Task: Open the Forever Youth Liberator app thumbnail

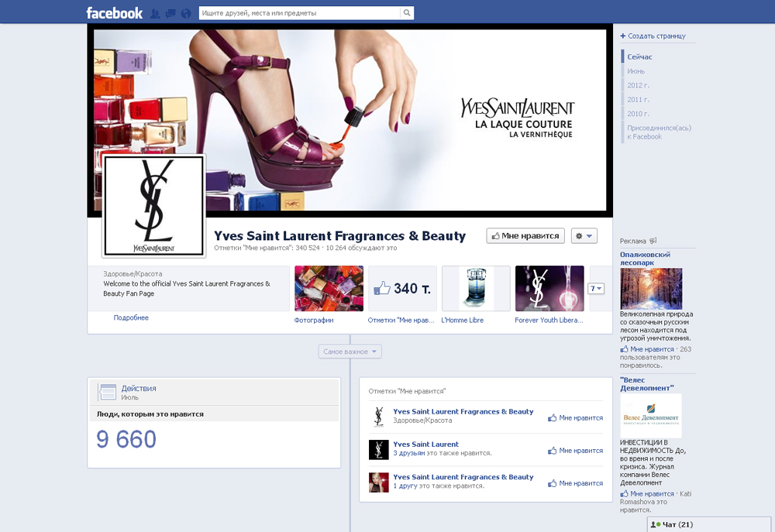Action: pyautogui.click(x=549, y=289)
